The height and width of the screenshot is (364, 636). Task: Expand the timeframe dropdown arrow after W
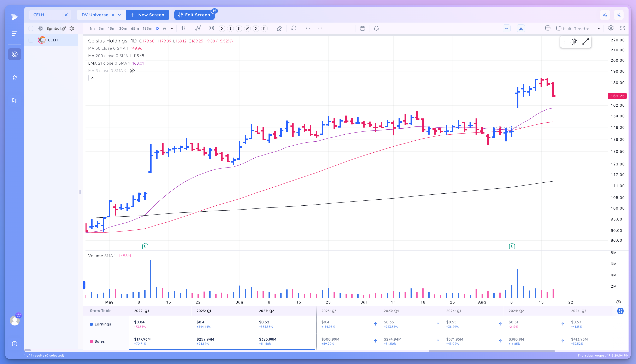coord(172,29)
